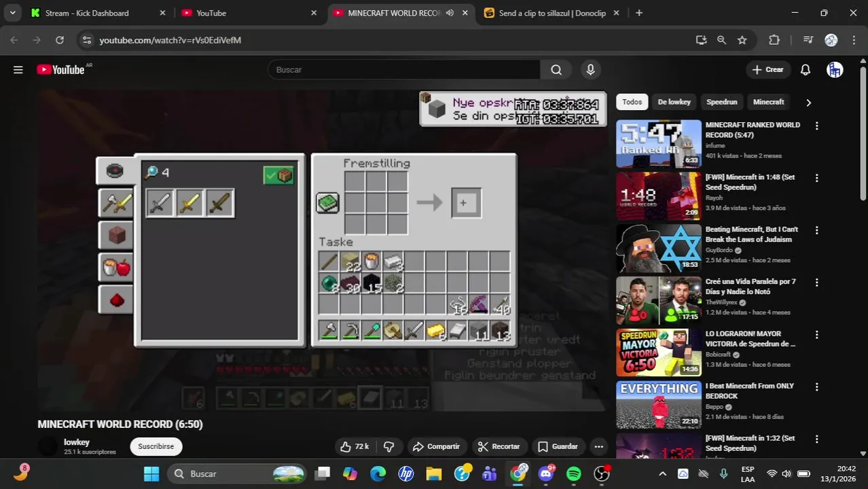Open OBS Studio from the taskbar
Image resolution: width=868 pixels, height=489 pixels.
pos(602,473)
